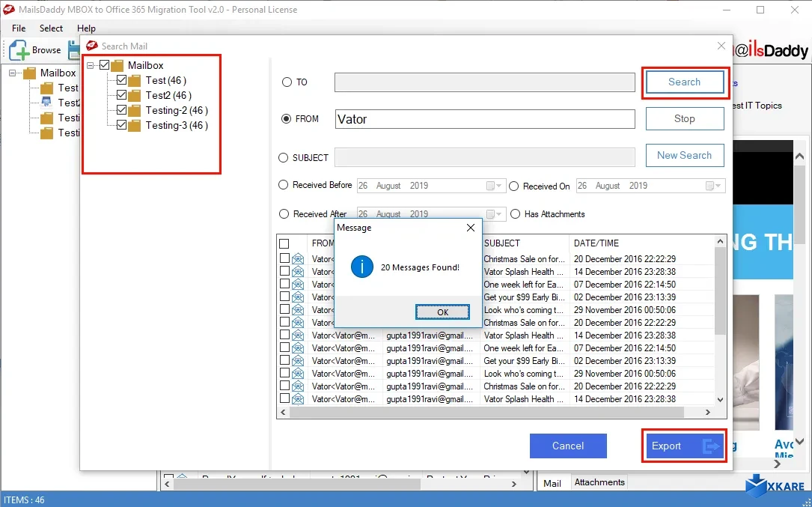
Task: Open the Received Before date picker dropdown
Action: (x=494, y=185)
